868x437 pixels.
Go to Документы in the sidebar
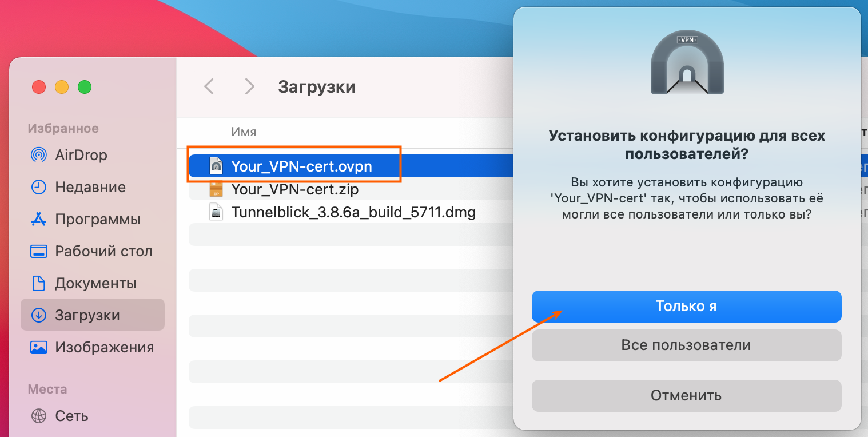tap(95, 283)
